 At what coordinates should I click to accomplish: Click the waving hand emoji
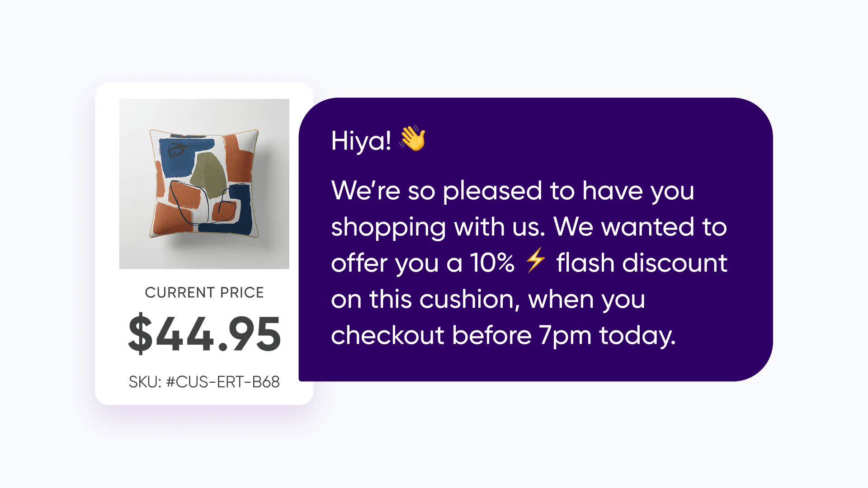(412, 138)
